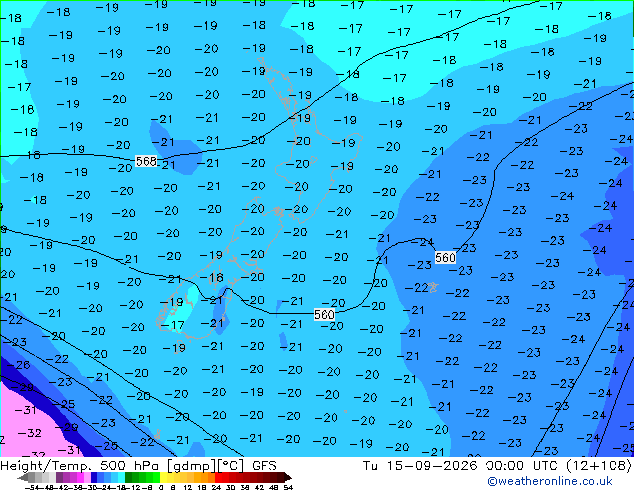
Task: Click the Tu 15-09-2026 date label
Action: [x=420, y=466]
